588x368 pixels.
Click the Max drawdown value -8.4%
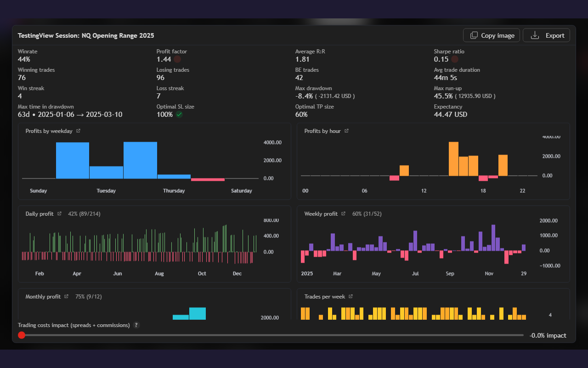(304, 96)
